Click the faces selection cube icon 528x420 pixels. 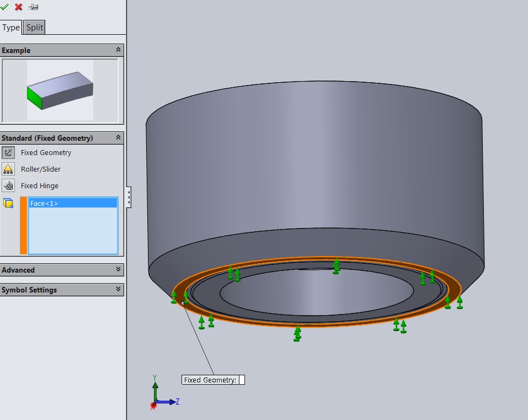[8, 203]
